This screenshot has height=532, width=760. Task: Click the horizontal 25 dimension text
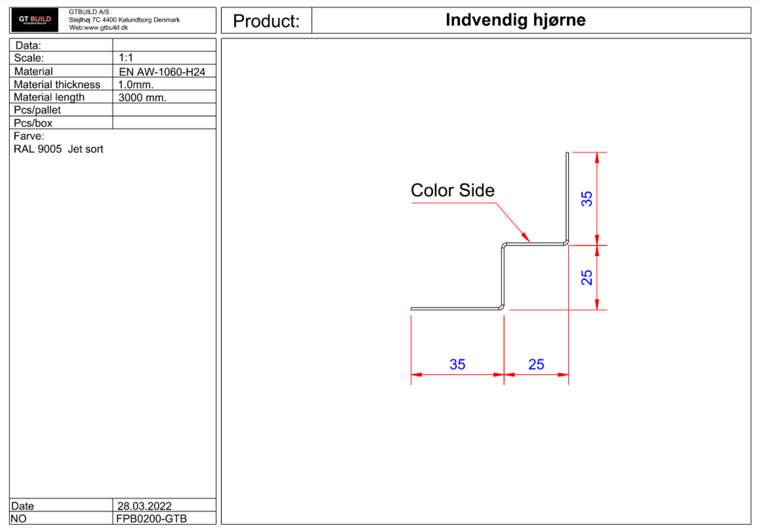pyautogui.click(x=536, y=364)
